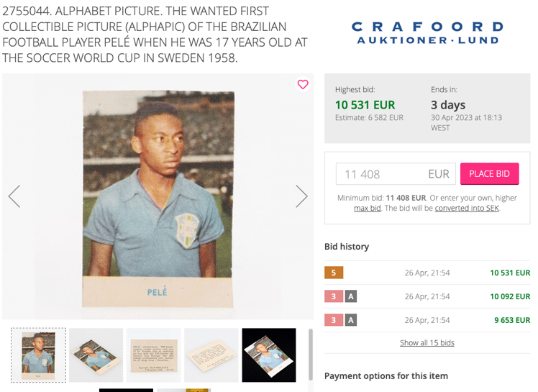Click the bid amount input field

[396, 174]
